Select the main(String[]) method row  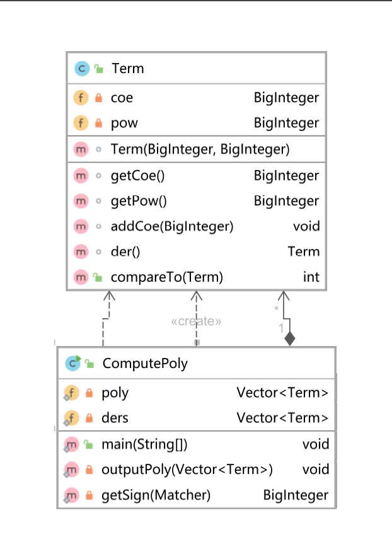[196, 444]
